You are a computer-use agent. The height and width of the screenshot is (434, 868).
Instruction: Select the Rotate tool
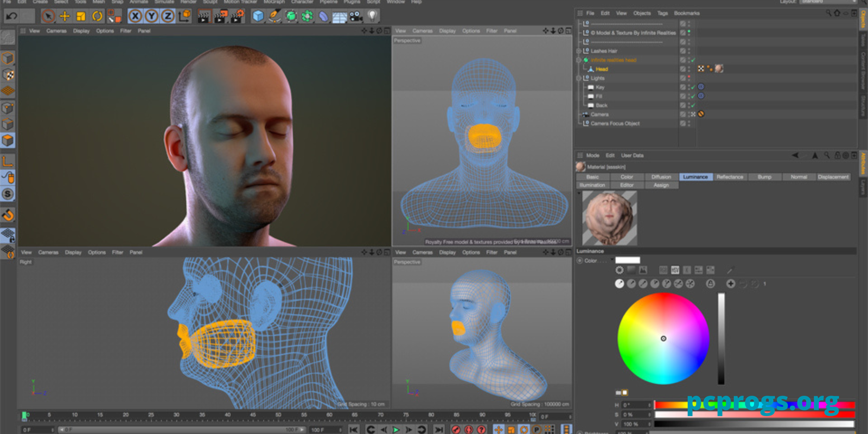click(97, 16)
